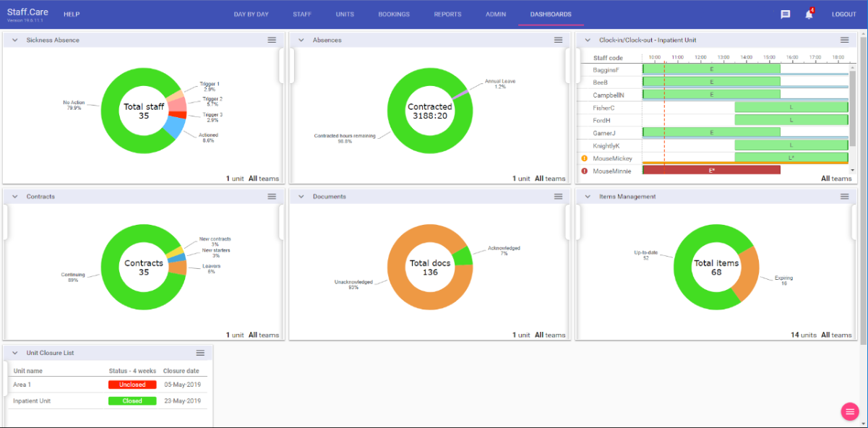Image resolution: width=868 pixels, height=428 pixels.
Task: Click the Clock-in widget vertical scrollbar
Action: [x=853, y=101]
